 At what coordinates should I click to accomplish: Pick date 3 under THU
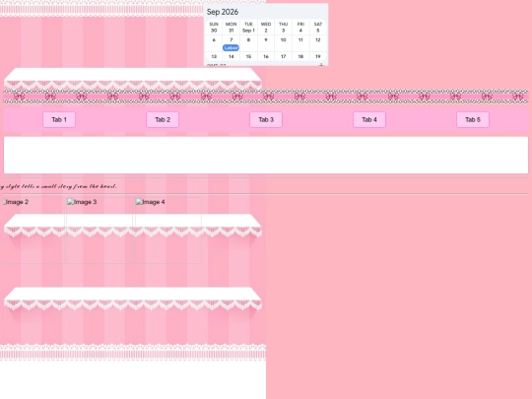[x=283, y=31]
